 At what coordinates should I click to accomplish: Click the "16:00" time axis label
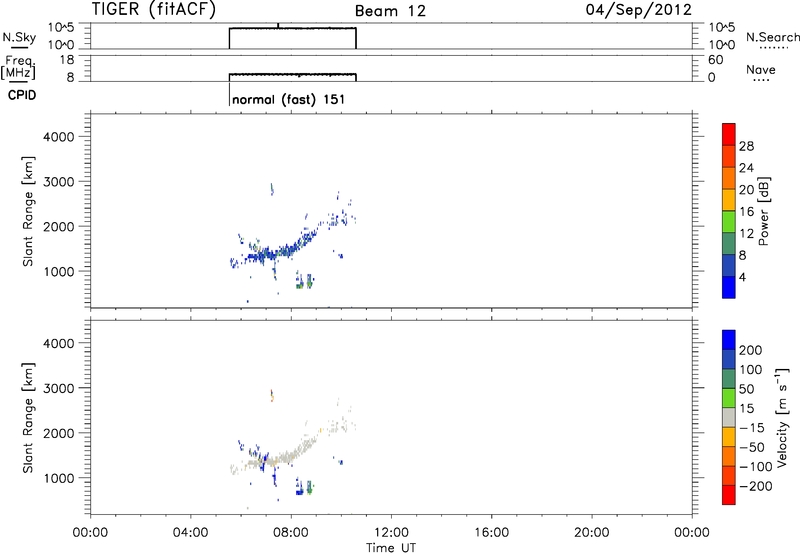491,533
